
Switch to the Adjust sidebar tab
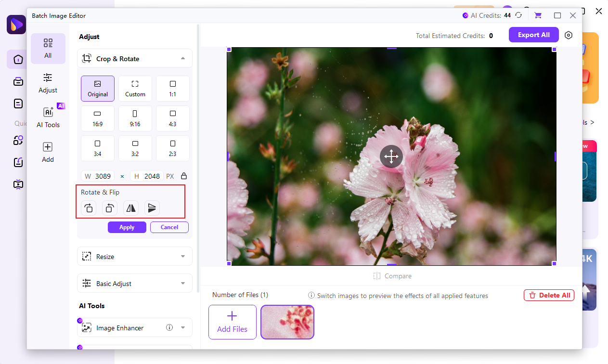click(48, 83)
